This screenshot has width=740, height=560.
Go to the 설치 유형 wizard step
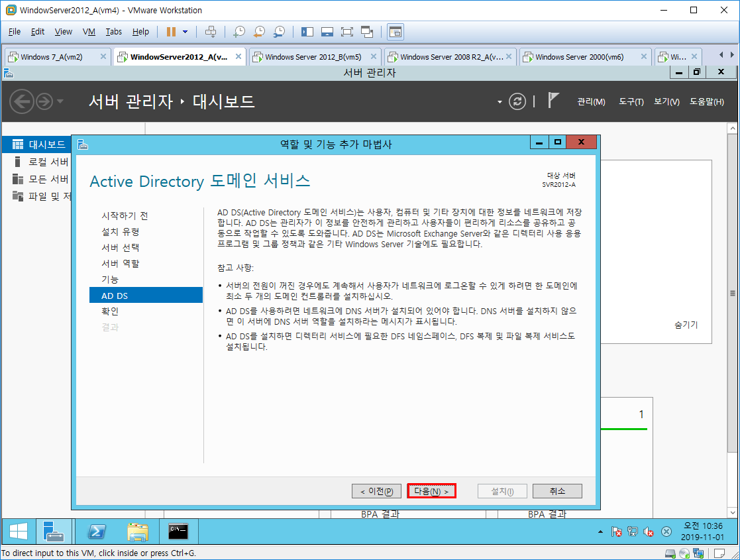(x=121, y=232)
